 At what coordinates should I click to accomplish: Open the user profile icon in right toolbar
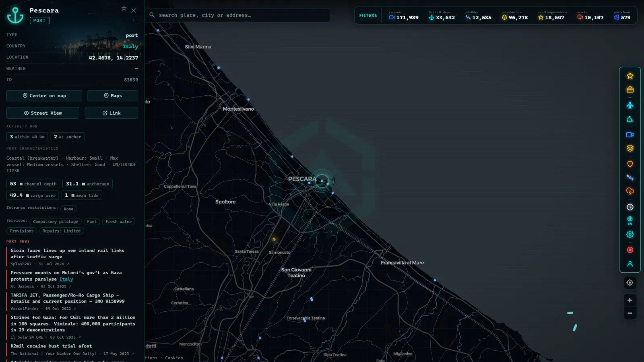[x=630, y=264]
